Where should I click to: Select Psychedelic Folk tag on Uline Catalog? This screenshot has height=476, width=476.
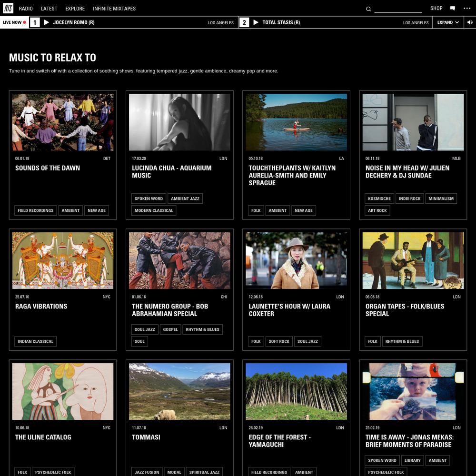tap(53, 472)
